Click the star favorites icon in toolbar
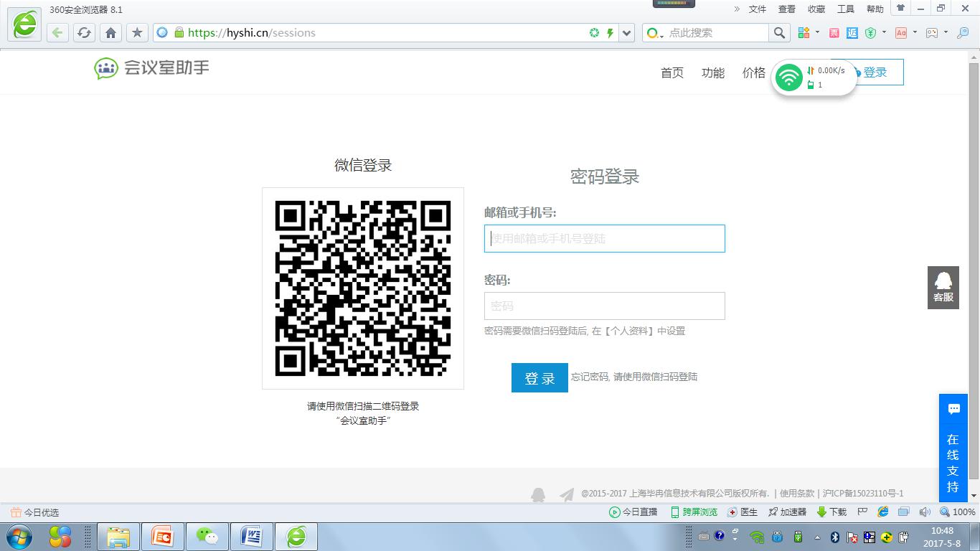This screenshot has height=551, width=980. tap(137, 32)
